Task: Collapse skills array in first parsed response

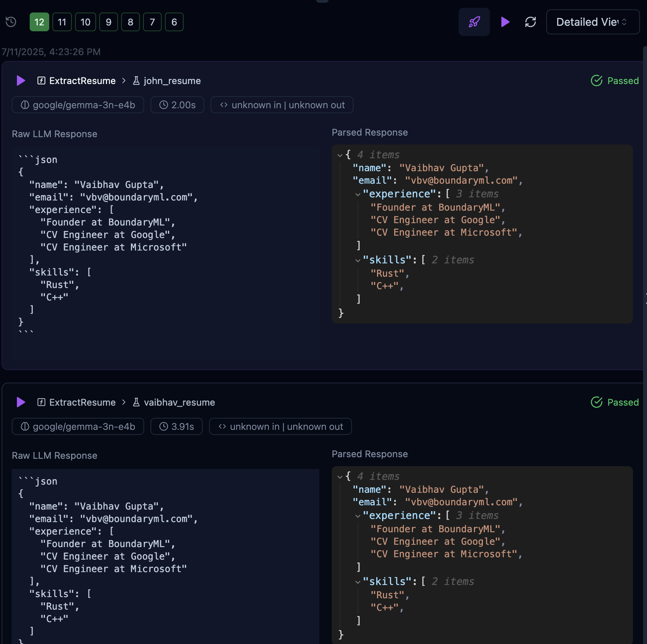Action: pyautogui.click(x=357, y=260)
